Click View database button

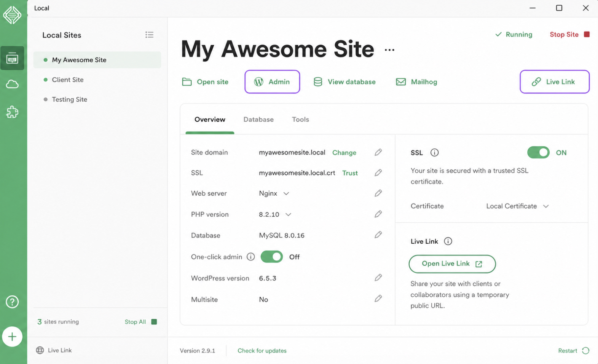point(344,82)
